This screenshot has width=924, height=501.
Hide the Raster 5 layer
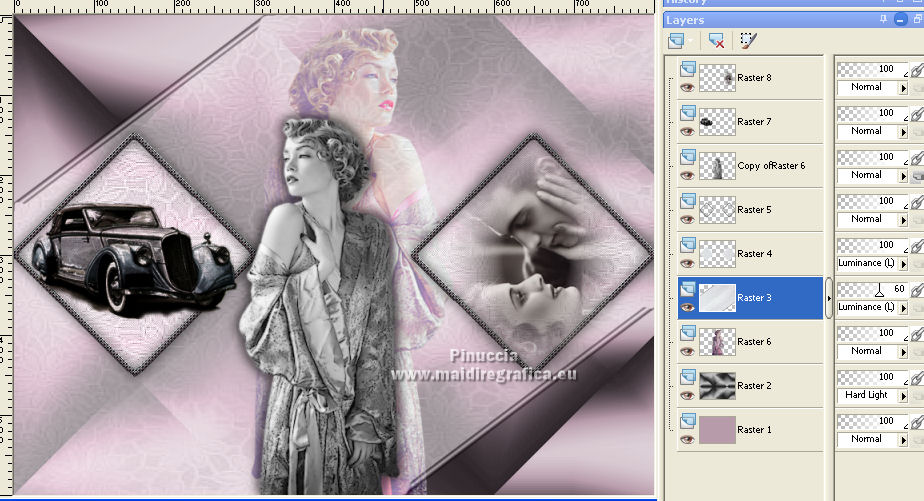687,220
